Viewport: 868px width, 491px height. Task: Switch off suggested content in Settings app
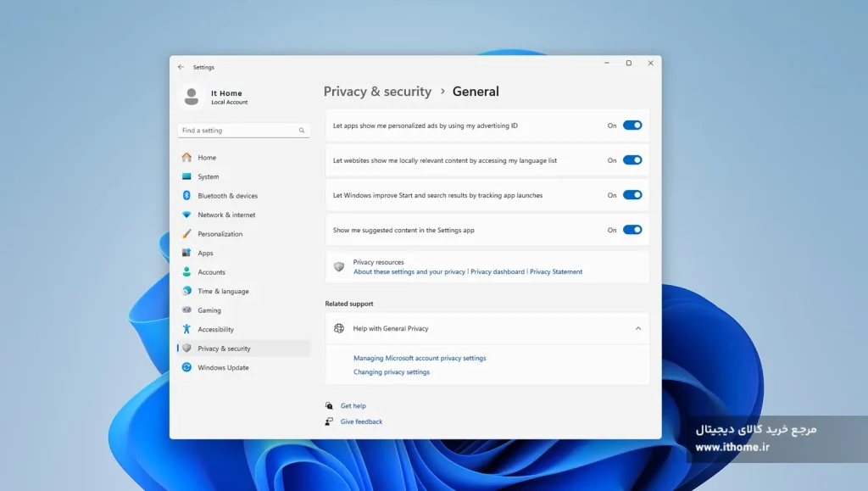point(632,230)
